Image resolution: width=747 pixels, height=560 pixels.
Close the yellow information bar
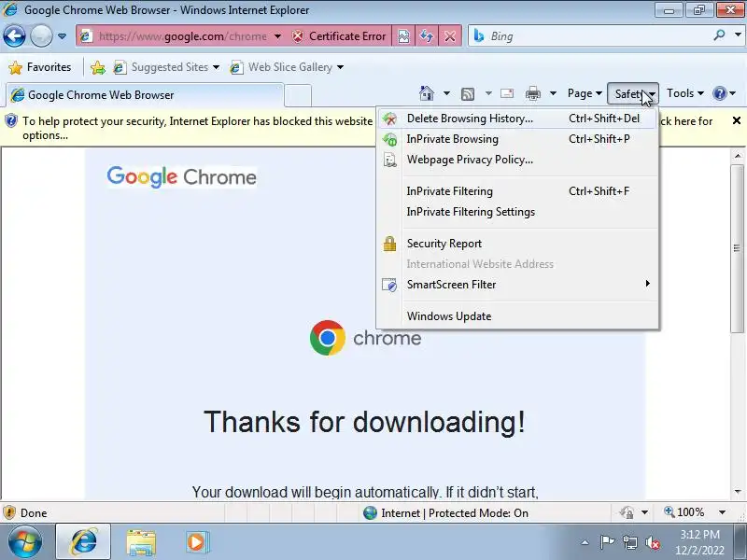(736, 120)
